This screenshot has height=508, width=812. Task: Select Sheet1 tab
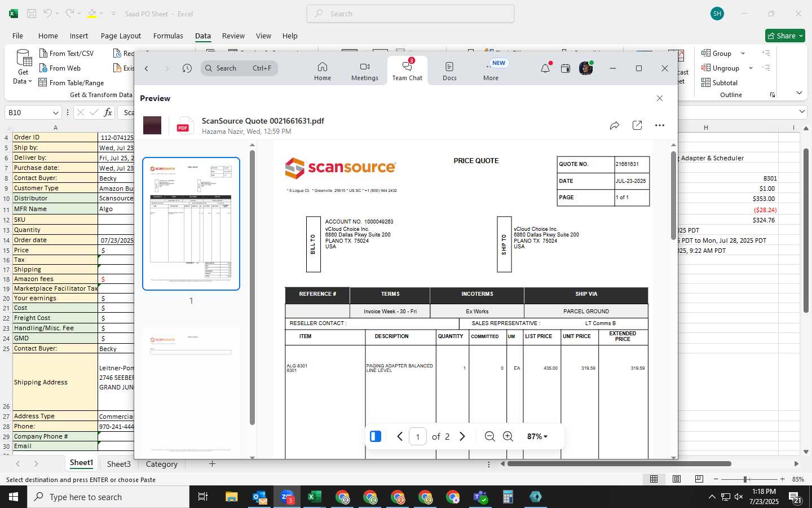click(x=81, y=463)
